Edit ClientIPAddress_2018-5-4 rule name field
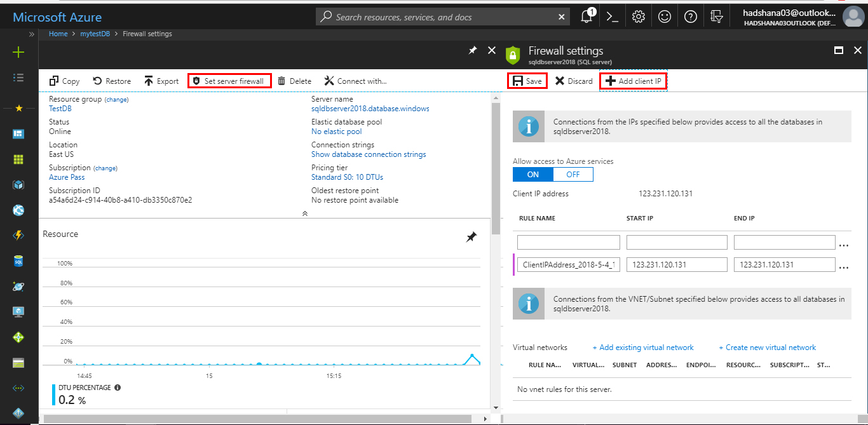The image size is (868, 425). point(568,264)
